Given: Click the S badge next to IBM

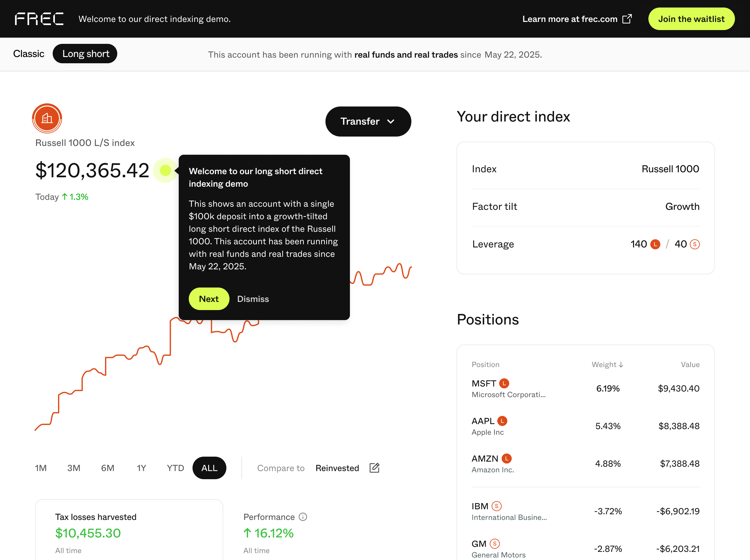Looking at the screenshot, I should click(496, 506).
